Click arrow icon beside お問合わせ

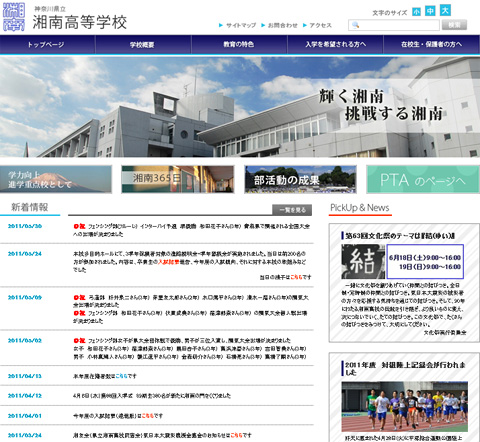coord(263,25)
